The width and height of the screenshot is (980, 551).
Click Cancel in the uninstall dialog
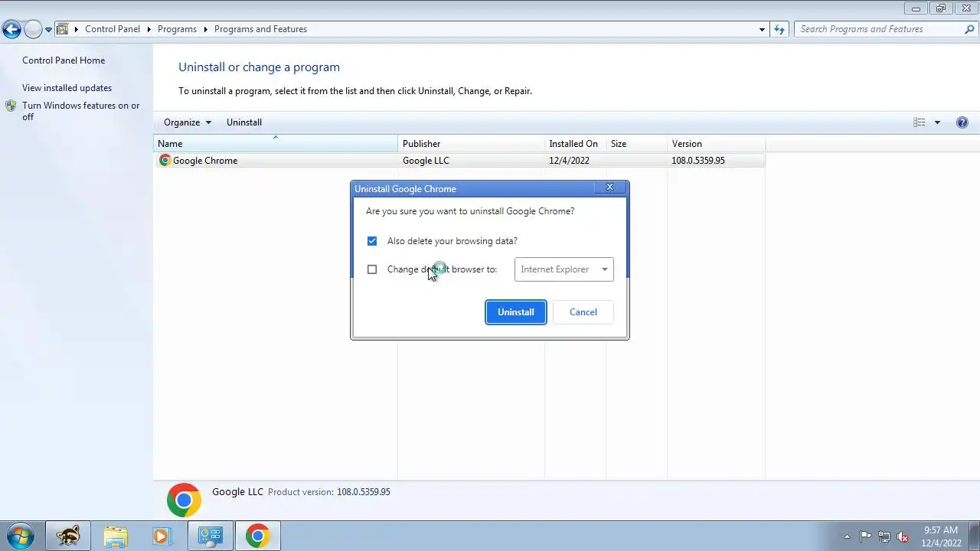[x=583, y=312]
